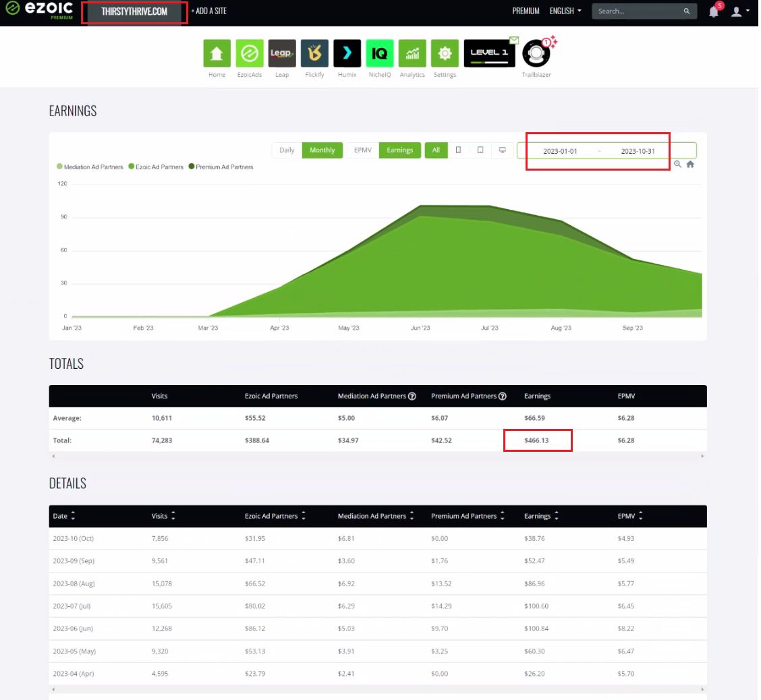Click the $8.22 June EPMV cell
The width and height of the screenshot is (761, 700).
tap(625, 629)
